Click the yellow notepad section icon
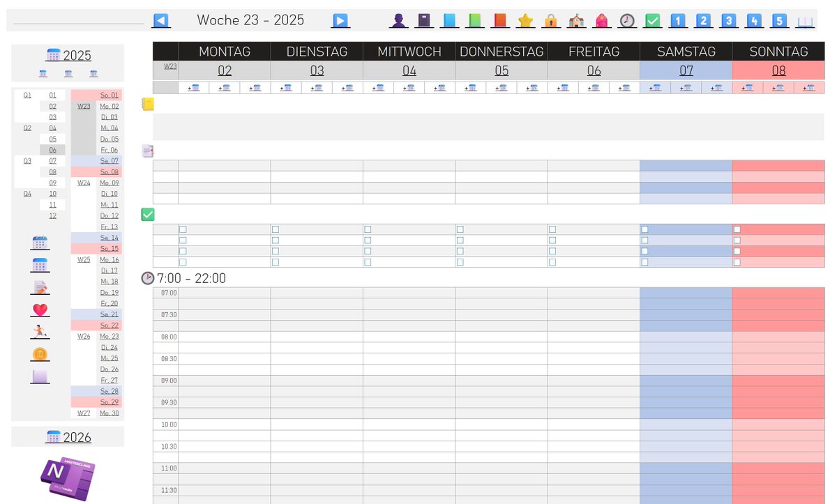837x504 pixels. point(147,104)
